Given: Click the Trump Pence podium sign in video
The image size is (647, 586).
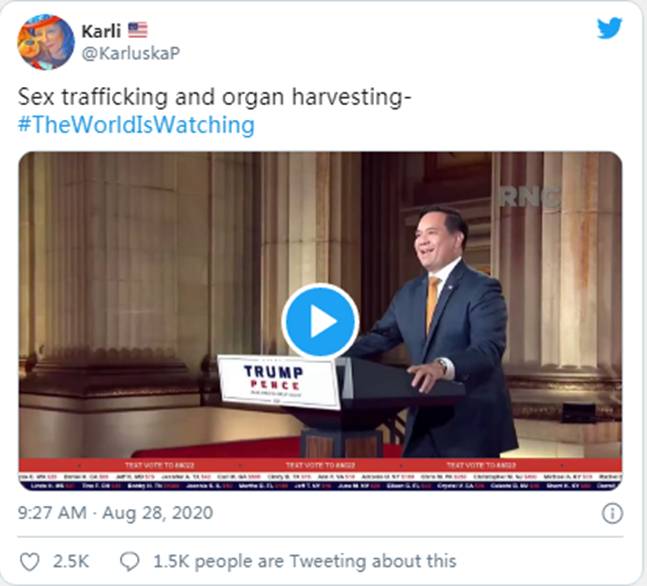Looking at the screenshot, I should 279,382.
